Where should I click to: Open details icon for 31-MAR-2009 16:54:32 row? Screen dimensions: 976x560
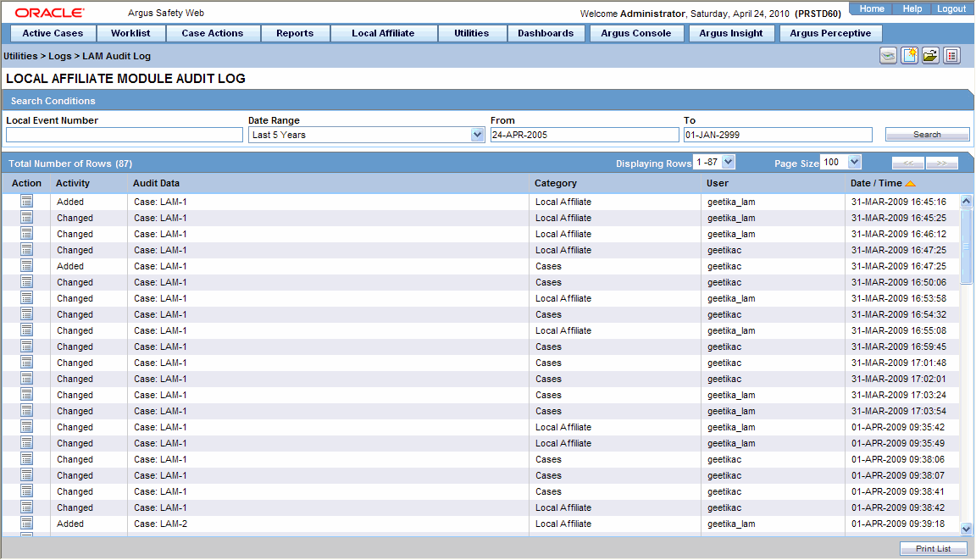click(x=26, y=313)
